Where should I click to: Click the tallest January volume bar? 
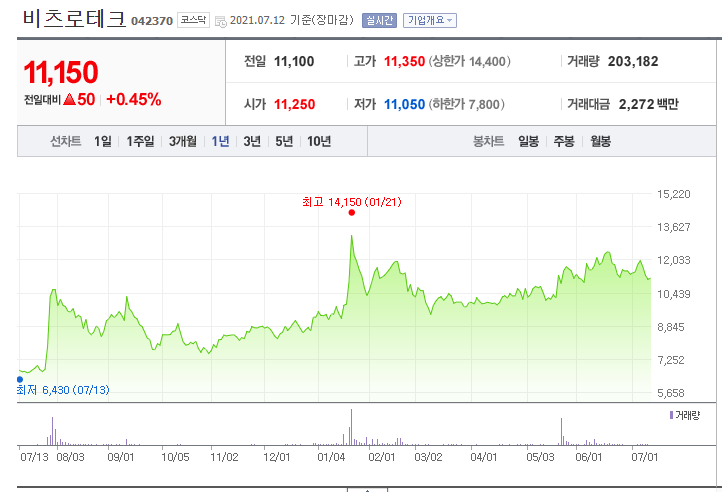click(x=351, y=427)
